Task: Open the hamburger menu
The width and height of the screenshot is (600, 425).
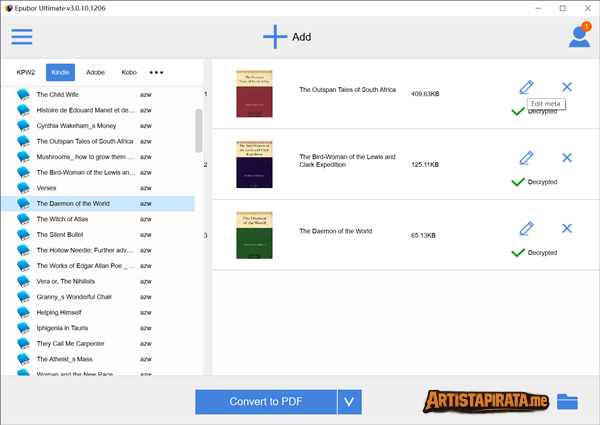Action: click(22, 37)
